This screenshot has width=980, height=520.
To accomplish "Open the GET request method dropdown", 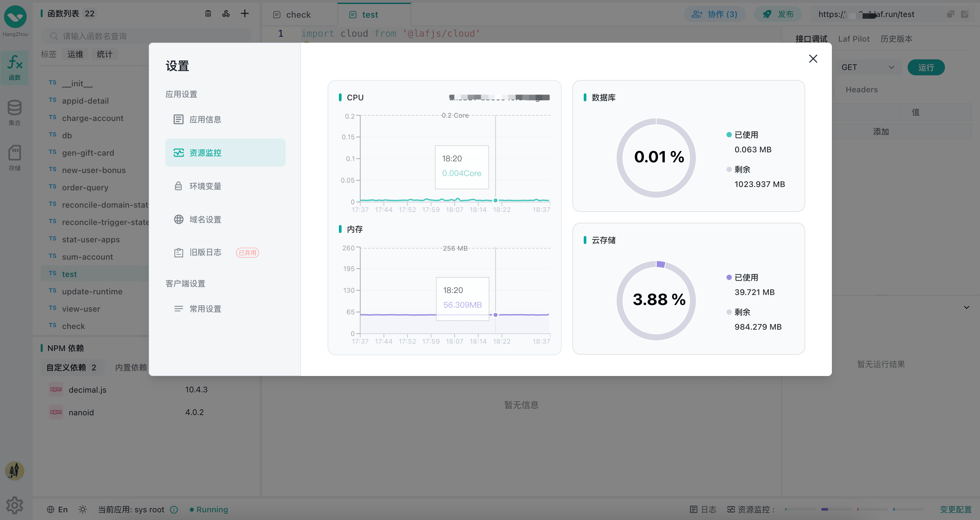I will (x=867, y=67).
